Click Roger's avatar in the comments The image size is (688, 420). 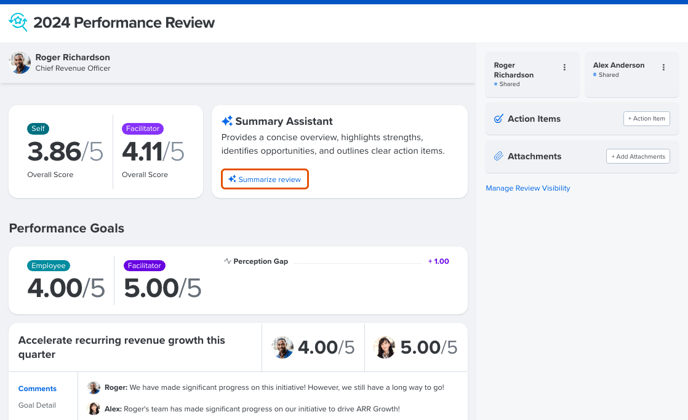[93, 388]
